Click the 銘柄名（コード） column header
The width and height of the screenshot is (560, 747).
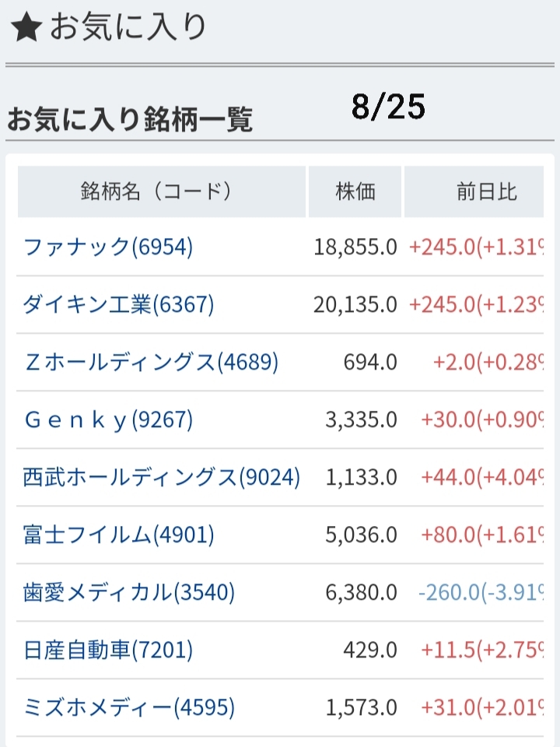[162, 191]
